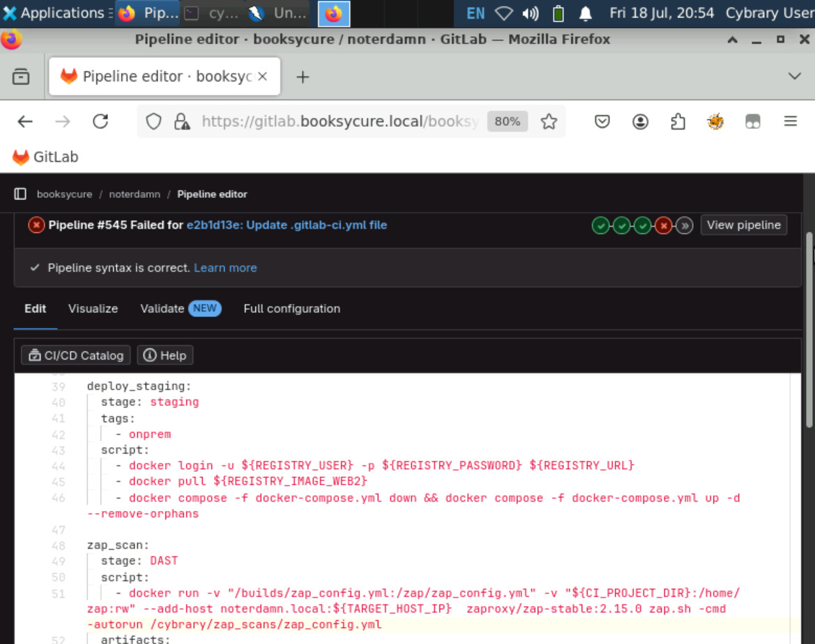Screen dimensions: 815x644
Task: Click the failed pipeline stage status icon
Action: pos(664,225)
